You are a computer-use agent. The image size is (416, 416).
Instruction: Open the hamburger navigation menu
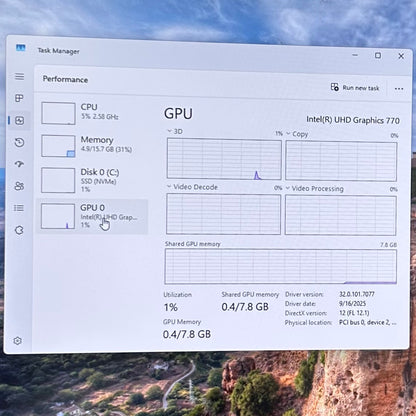(x=19, y=76)
